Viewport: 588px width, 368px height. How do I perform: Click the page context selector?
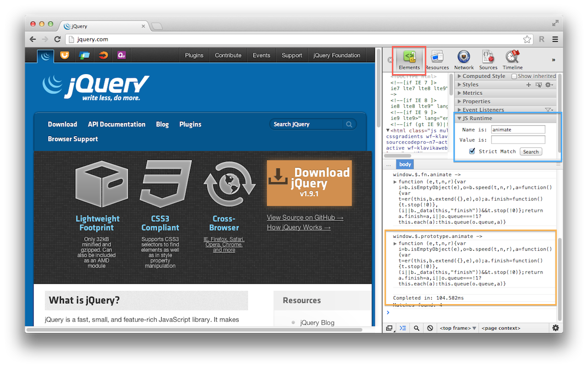click(x=501, y=328)
